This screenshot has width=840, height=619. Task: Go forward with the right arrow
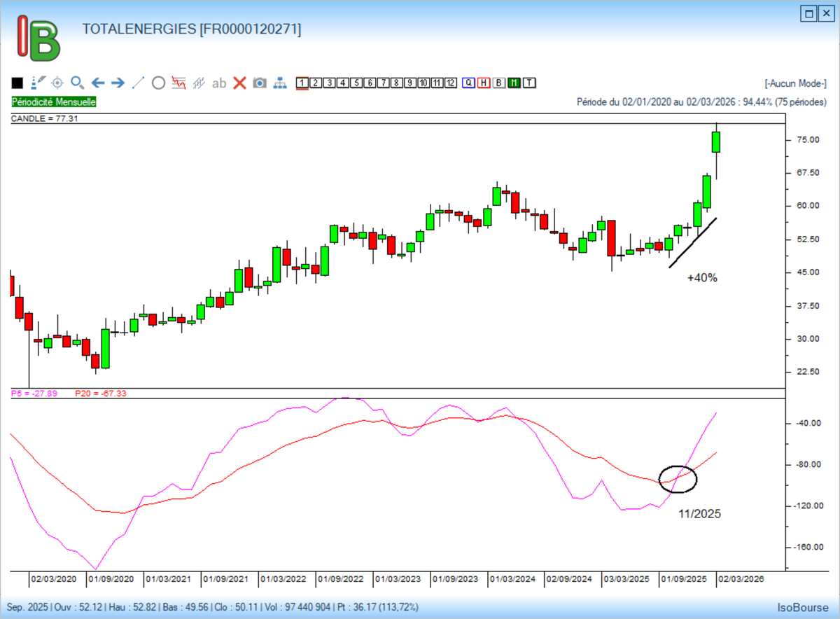(x=118, y=83)
